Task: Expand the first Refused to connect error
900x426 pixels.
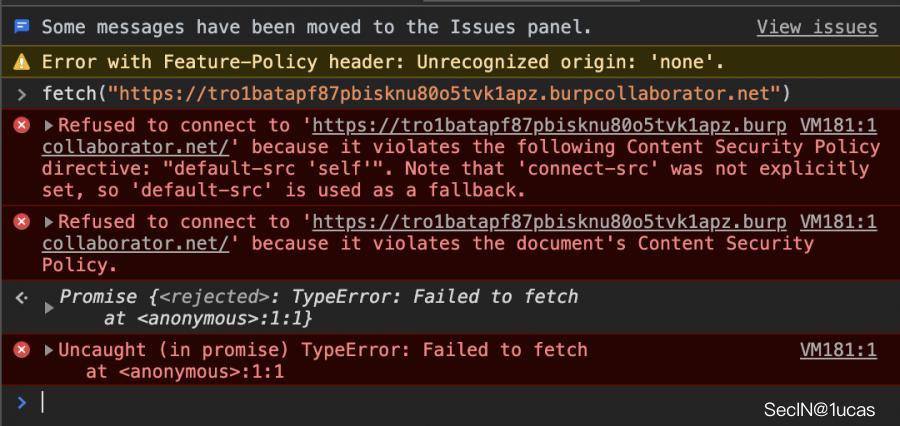Action: [49, 126]
